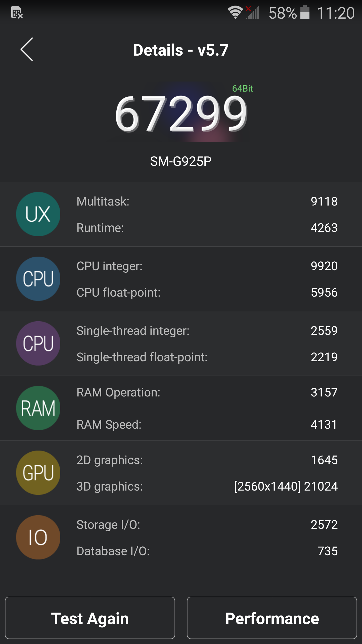Screen dimensions: 362x644
Task: Tap the battery indicator in status bar
Action: click(305, 13)
